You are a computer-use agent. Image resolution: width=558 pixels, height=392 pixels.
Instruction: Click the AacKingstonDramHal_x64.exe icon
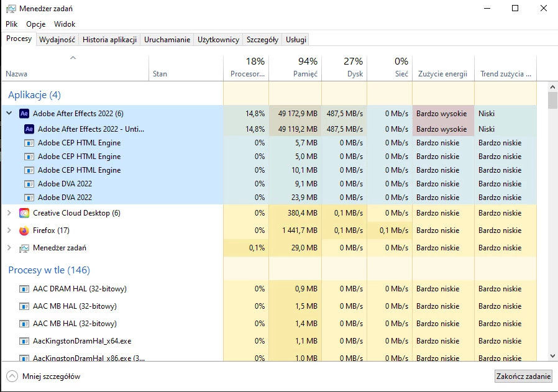pos(24,341)
